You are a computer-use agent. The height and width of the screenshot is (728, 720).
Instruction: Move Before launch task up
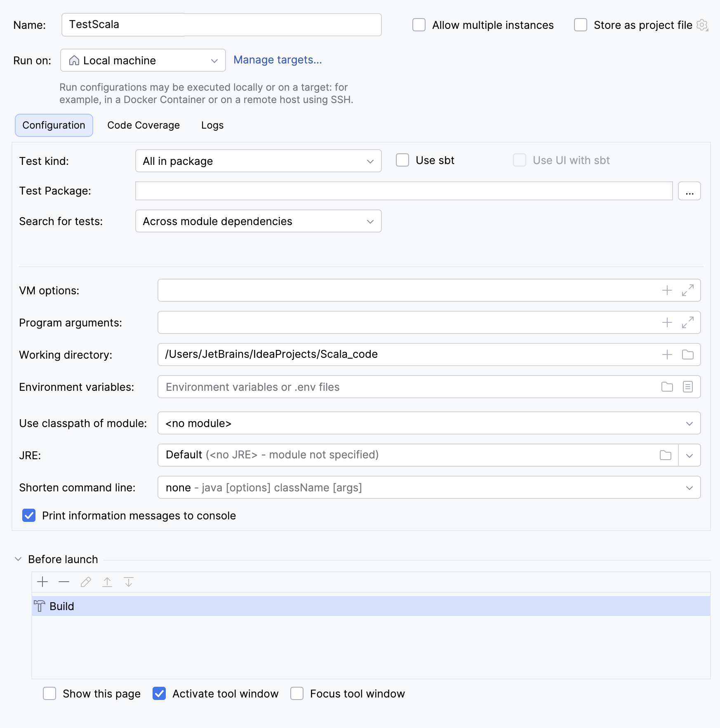coord(107,582)
